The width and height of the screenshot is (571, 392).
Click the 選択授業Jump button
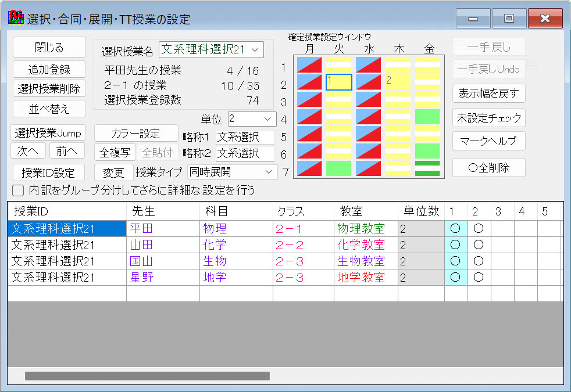[x=48, y=132]
